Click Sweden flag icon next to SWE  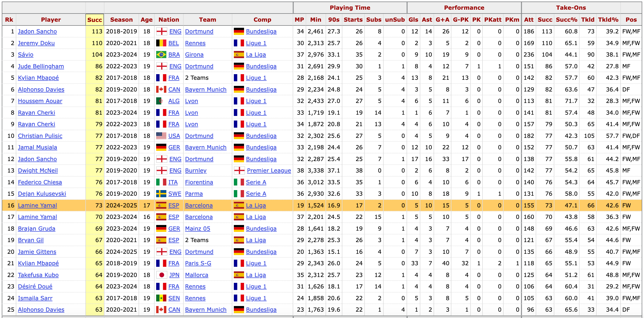tap(161, 194)
